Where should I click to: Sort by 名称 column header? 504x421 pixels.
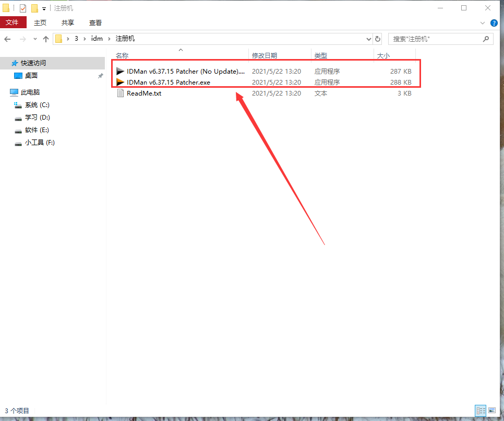click(x=122, y=55)
